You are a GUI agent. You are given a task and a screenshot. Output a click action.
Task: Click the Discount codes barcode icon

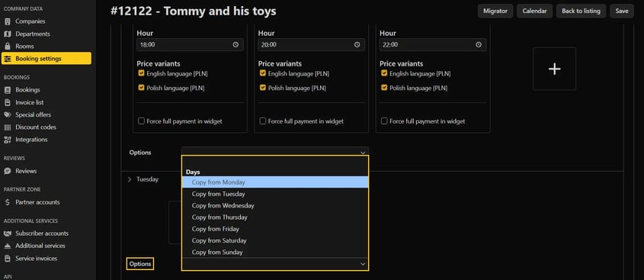pyautogui.click(x=8, y=127)
